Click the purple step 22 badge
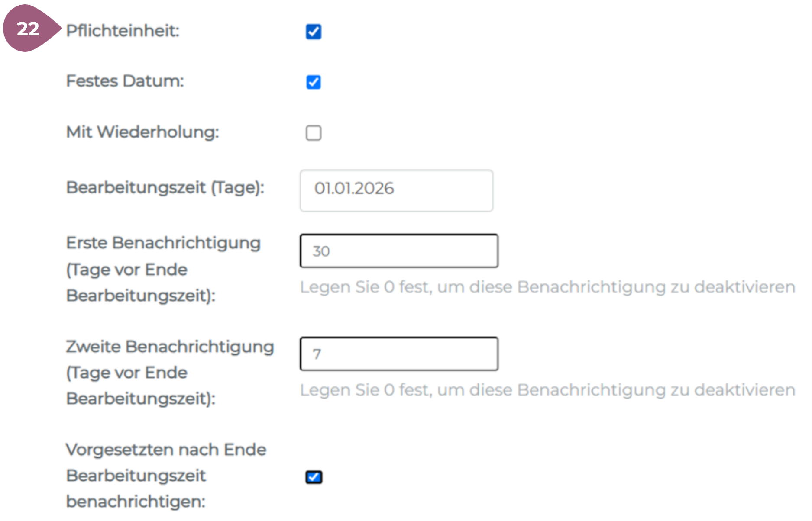 [29, 29]
